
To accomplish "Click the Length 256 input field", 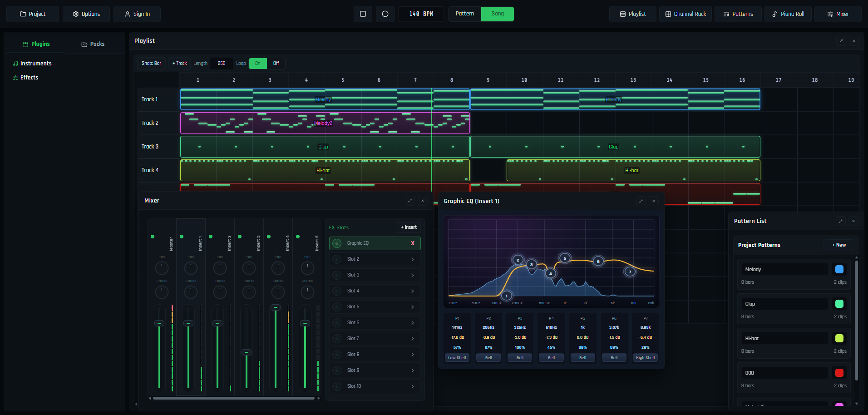I will [222, 63].
